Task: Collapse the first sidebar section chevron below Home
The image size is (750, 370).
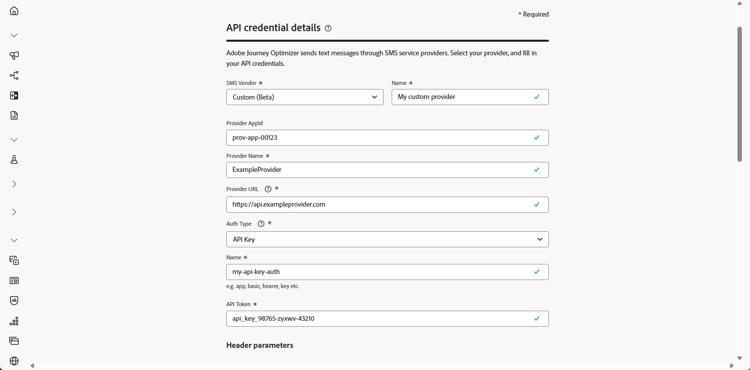Action: 14,35
